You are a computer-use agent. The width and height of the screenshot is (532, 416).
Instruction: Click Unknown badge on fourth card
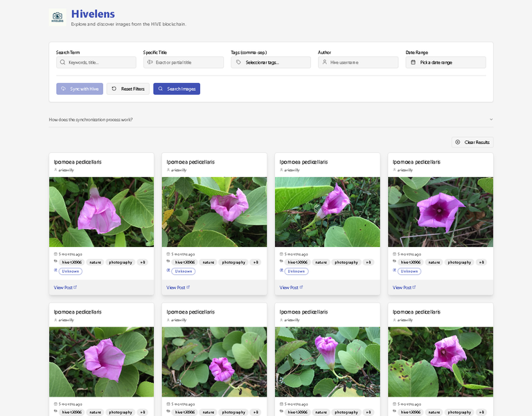click(409, 271)
